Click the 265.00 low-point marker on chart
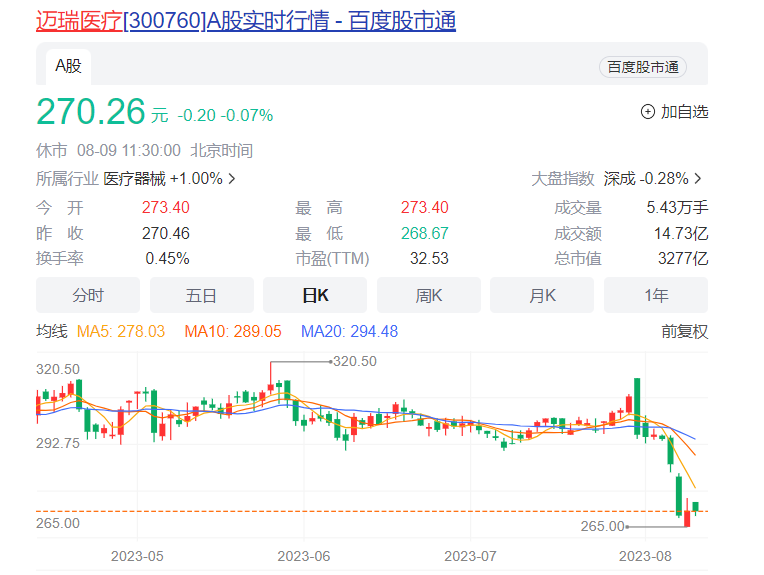Viewport: 764px width, 575px height. click(603, 526)
